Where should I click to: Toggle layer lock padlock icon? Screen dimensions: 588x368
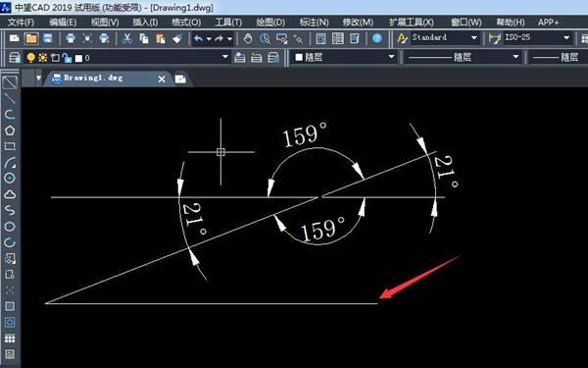(x=67, y=58)
